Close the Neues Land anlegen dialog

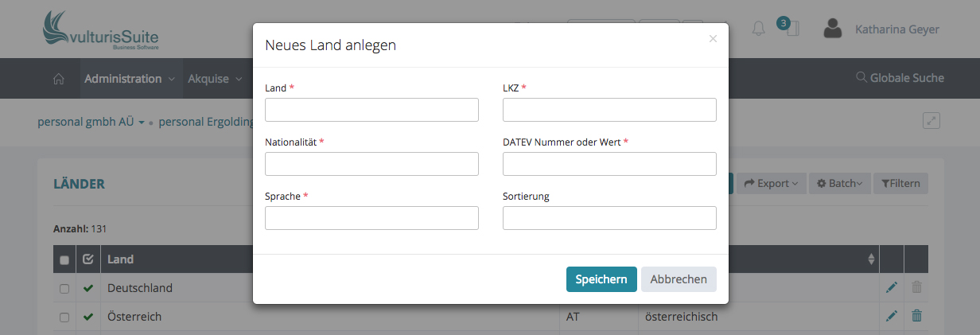713,38
